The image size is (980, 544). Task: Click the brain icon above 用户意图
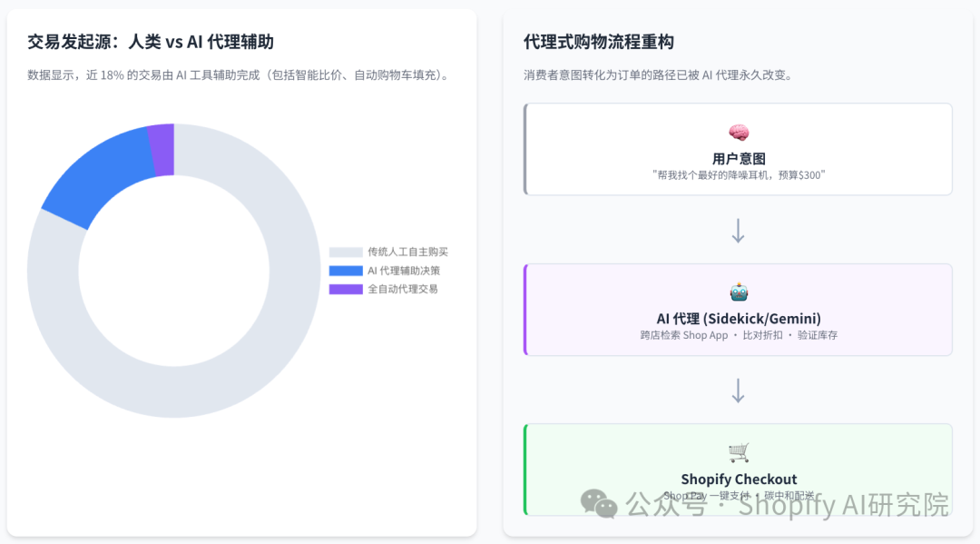coord(738,133)
